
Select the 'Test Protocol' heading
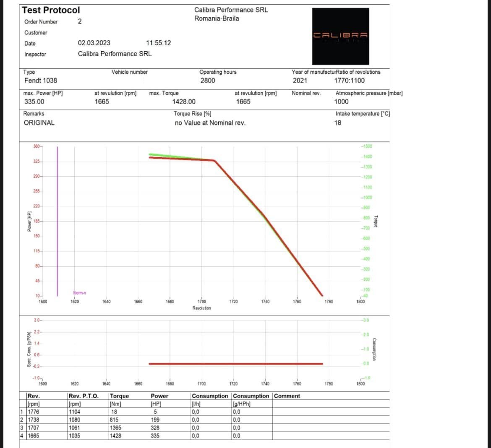[51, 10]
